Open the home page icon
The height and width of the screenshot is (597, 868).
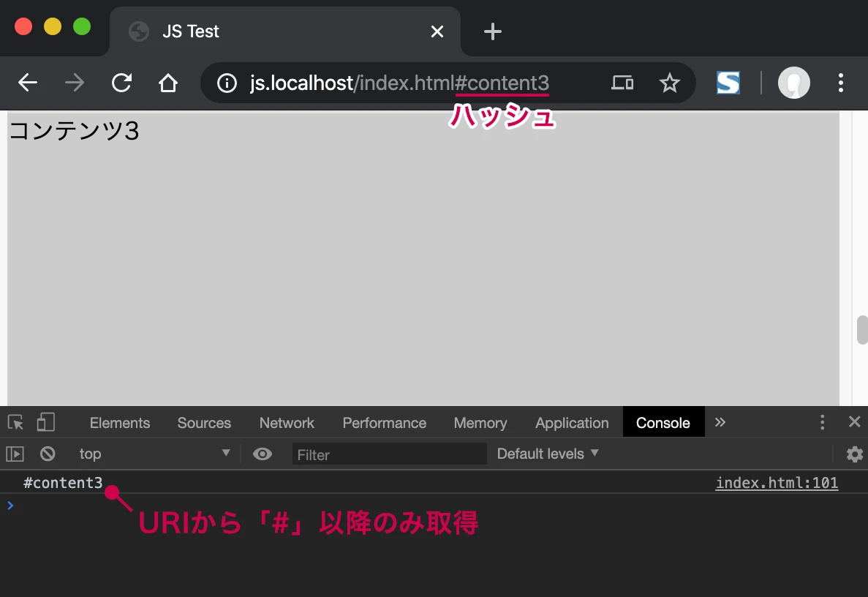[x=168, y=83]
